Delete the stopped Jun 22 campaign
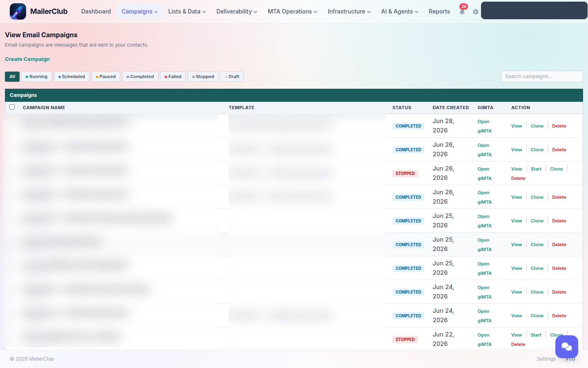The image size is (588, 368). (518, 344)
